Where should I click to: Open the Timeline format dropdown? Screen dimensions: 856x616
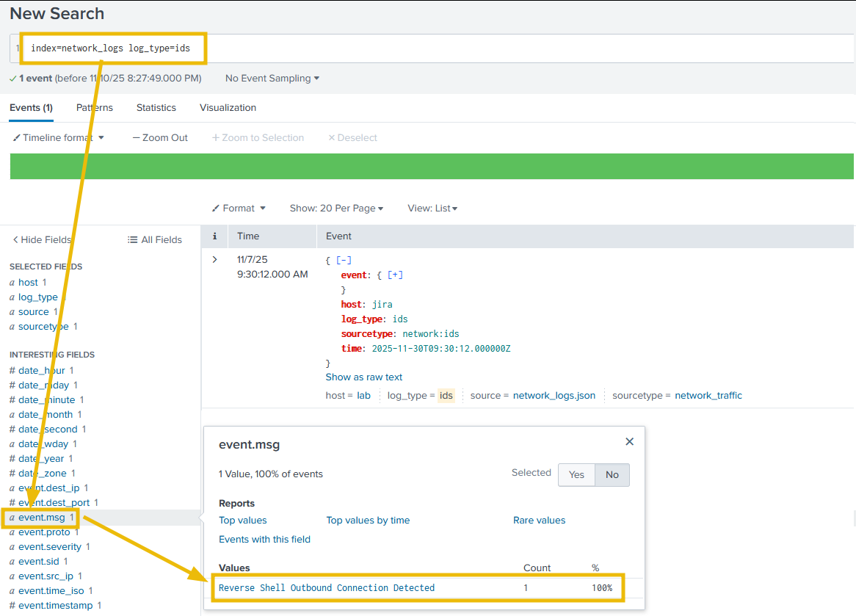(59, 137)
